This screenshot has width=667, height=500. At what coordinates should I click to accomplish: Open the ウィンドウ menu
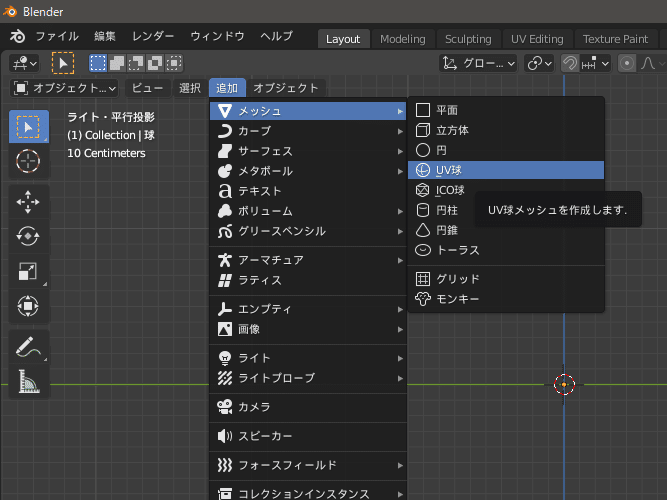(217, 37)
